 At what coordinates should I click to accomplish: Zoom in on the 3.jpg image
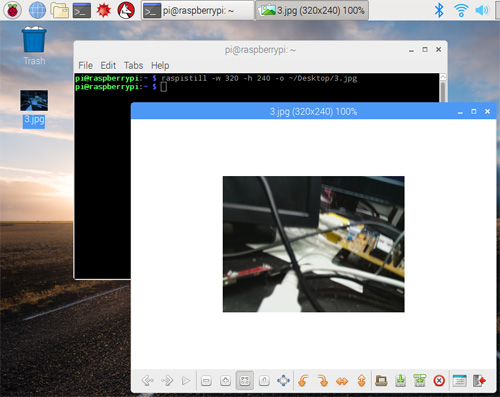click(226, 380)
